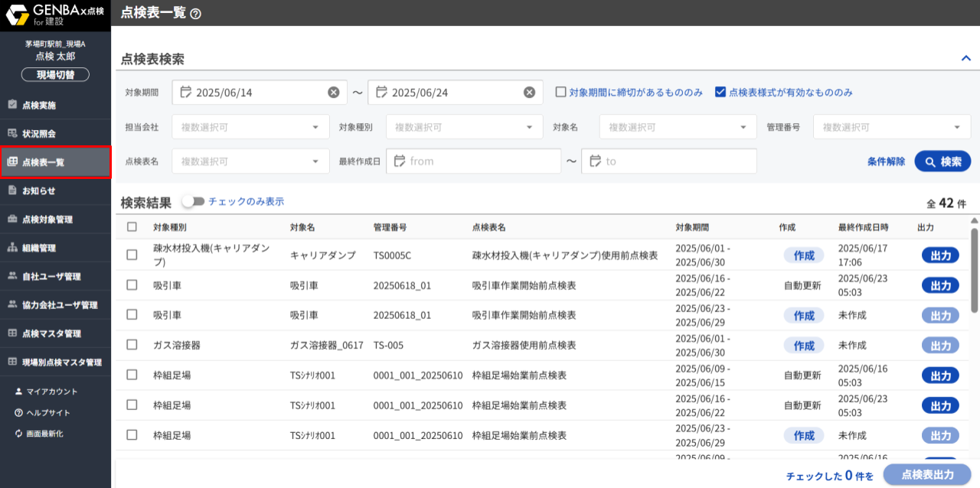Screen dimensions: 980x488
Task: Go to 点検実施 in sidebar
Action: (x=38, y=105)
